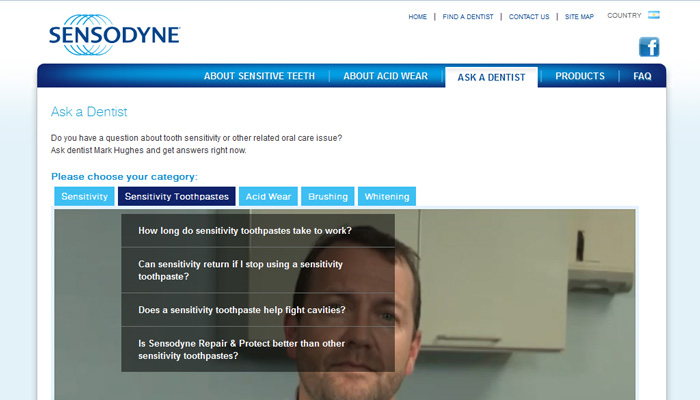Open the FIND A DENTIST link

point(468,17)
